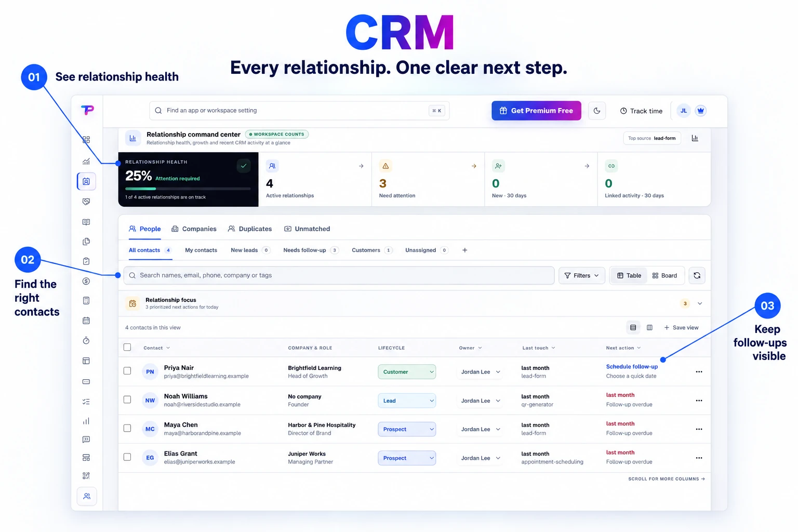
Task: Expand the Relationship focus section chevron
Action: pos(700,303)
